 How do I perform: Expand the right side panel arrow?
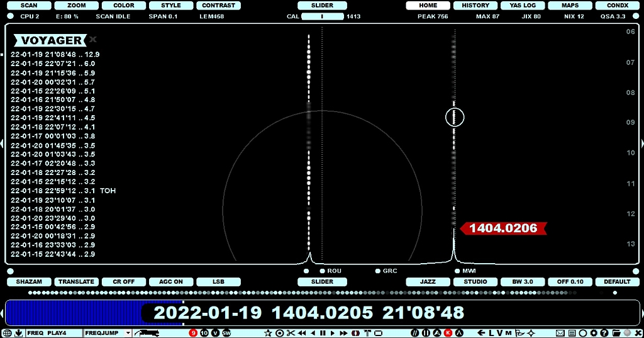[x=641, y=144]
